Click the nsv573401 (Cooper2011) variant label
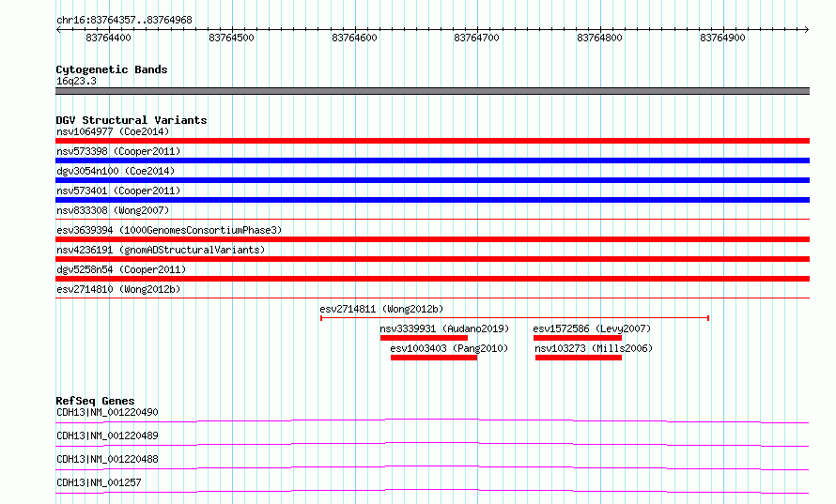 118,191
